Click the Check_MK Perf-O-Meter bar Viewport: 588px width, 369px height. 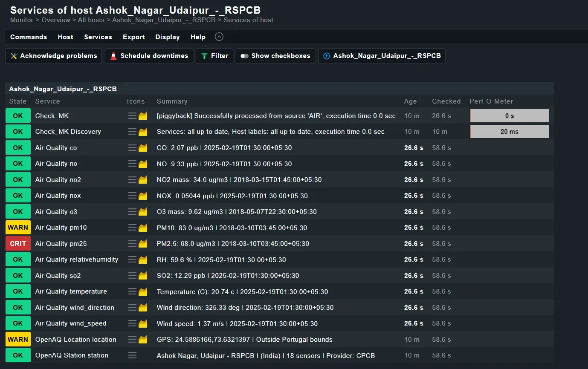[509, 116]
